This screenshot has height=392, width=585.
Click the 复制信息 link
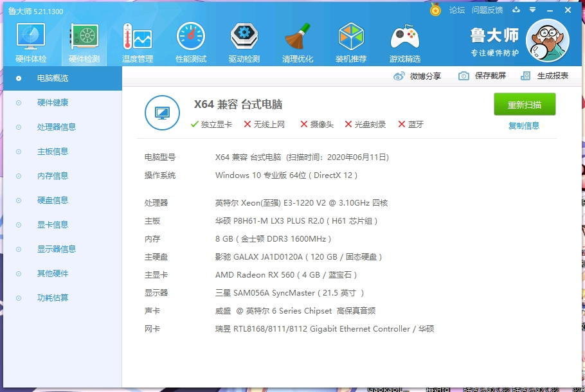[524, 126]
